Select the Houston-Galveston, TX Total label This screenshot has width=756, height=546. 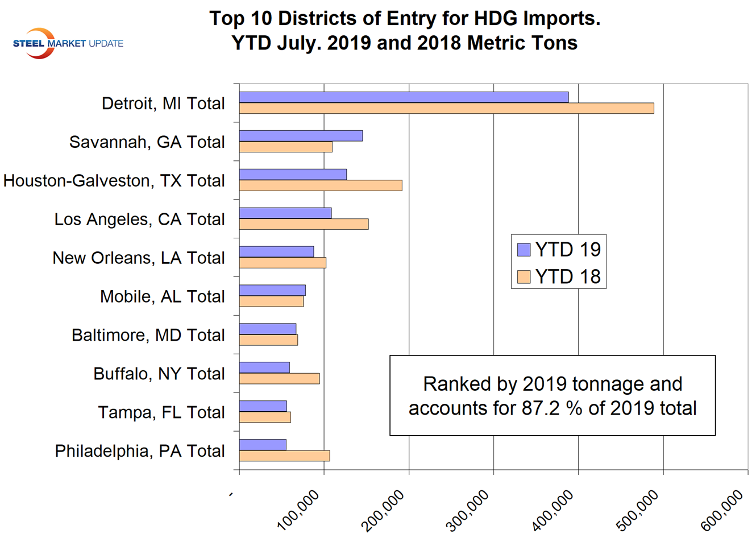(114, 181)
